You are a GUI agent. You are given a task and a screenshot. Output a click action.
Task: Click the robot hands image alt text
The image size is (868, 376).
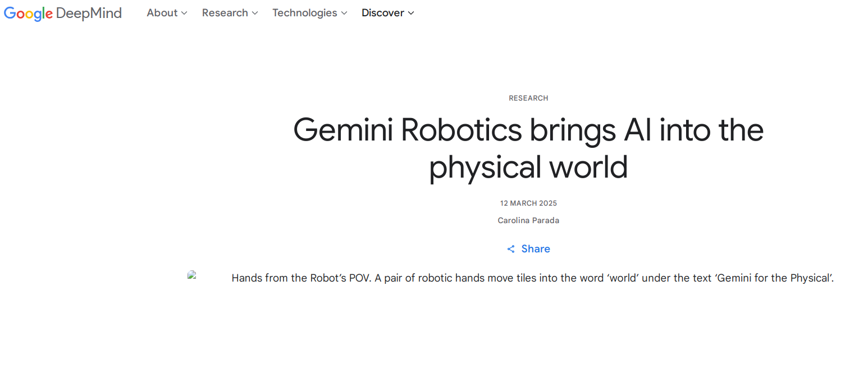533,278
